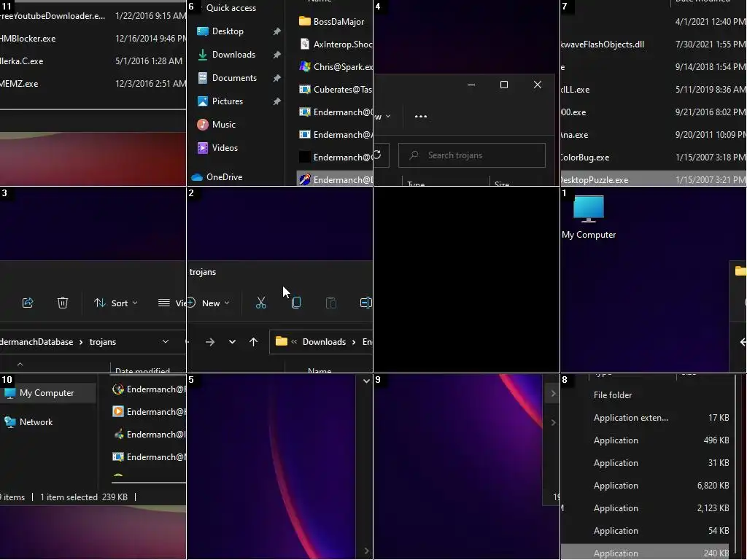The width and height of the screenshot is (747, 560).
Task: Select My Computer in the navigation pane
Action: tap(47, 393)
